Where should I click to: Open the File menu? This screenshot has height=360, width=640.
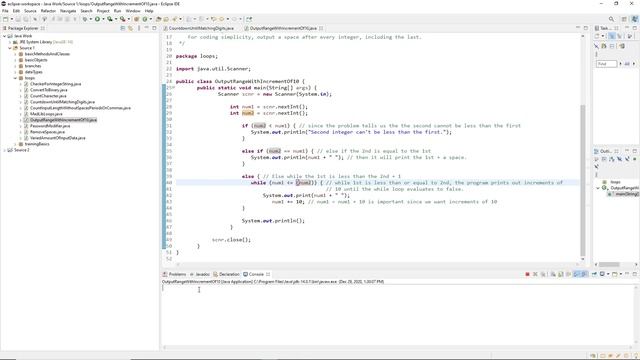pos(5,11)
